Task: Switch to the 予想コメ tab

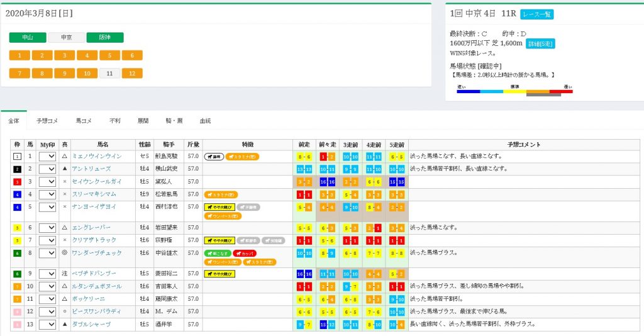Action: tap(47, 120)
